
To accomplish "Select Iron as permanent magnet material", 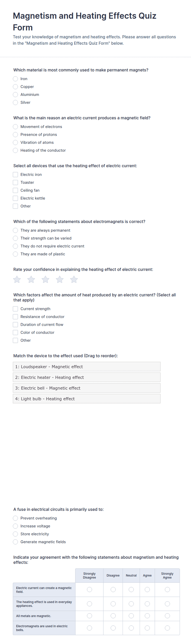I will 15,79.
